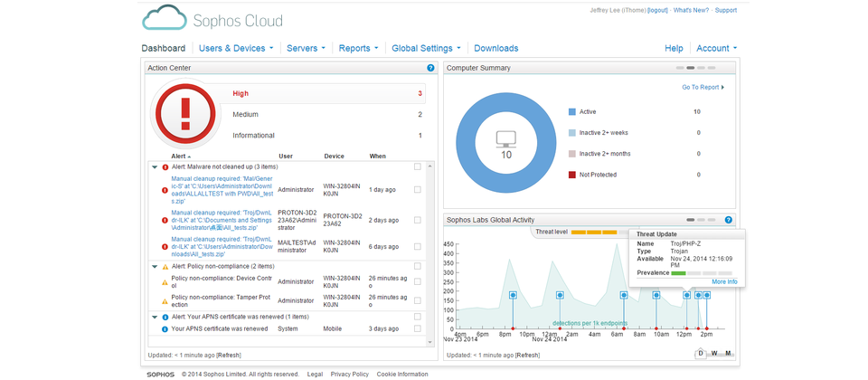
Task: Open the Legal footer link
Action: [x=315, y=375]
